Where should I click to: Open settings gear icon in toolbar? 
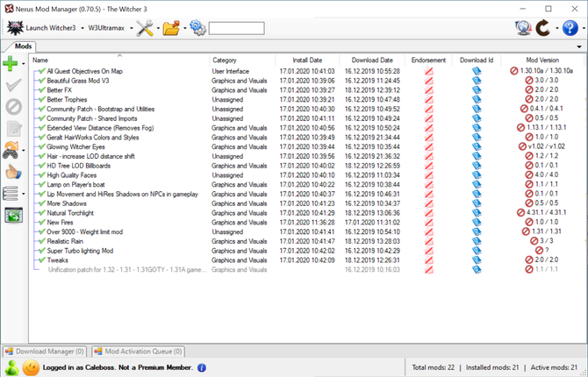coord(197,28)
